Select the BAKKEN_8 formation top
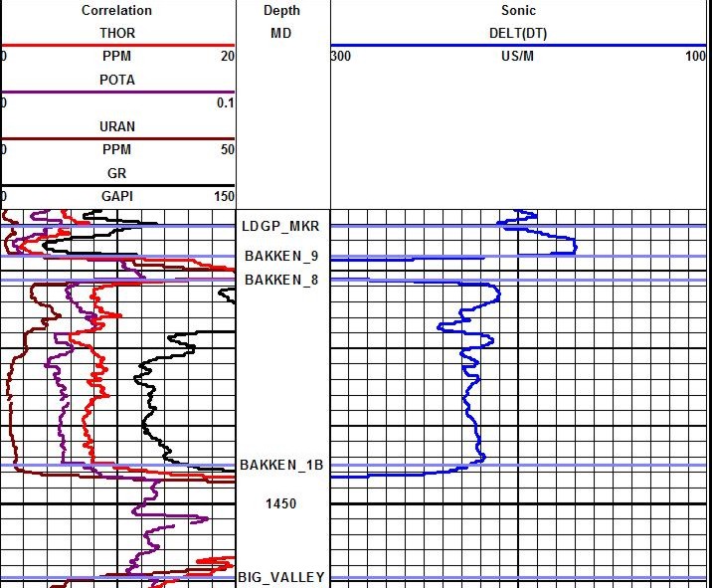The height and width of the screenshot is (588, 712). point(281,280)
